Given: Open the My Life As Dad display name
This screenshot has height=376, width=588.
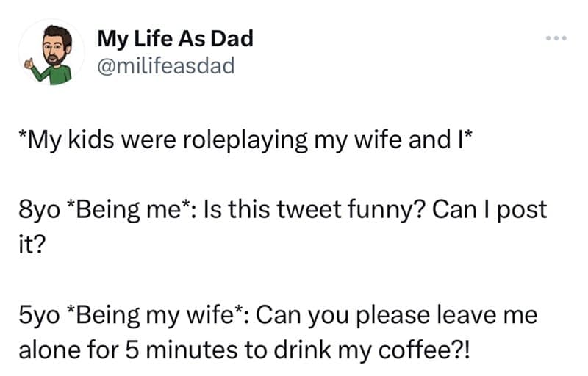Looking at the screenshot, I should tap(175, 39).
